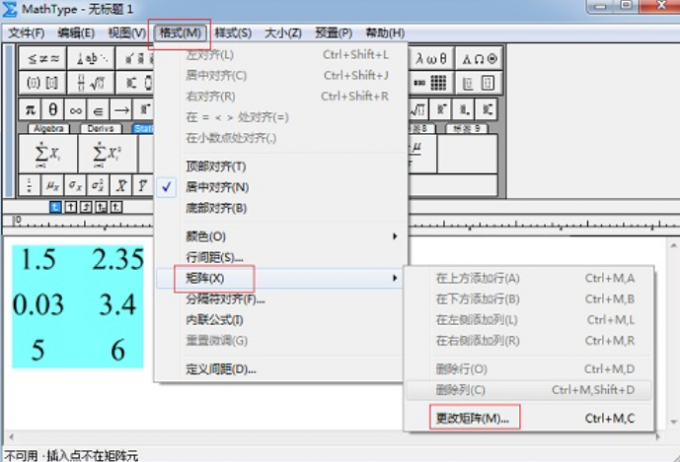Viewport: 680px width, 462px height.
Task: Insert the Σx² sum of squares expression
Action: click(108, 154)
